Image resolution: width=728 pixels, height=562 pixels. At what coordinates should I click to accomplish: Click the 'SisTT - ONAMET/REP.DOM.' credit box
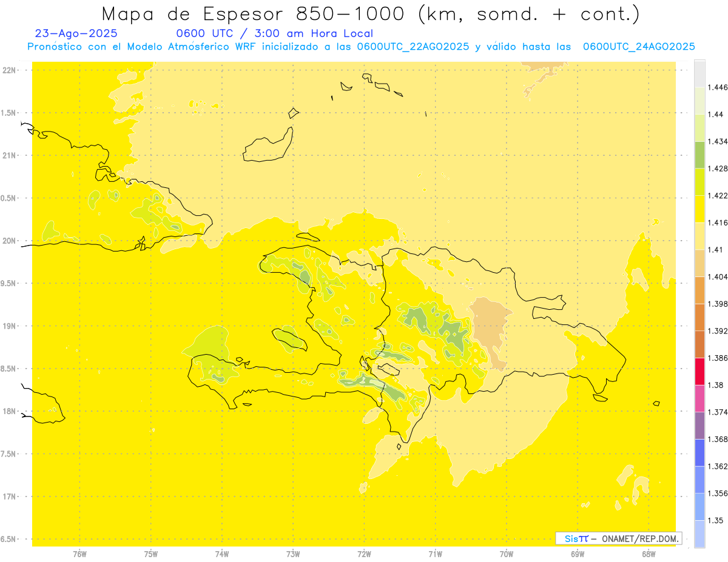click(619, 538)
